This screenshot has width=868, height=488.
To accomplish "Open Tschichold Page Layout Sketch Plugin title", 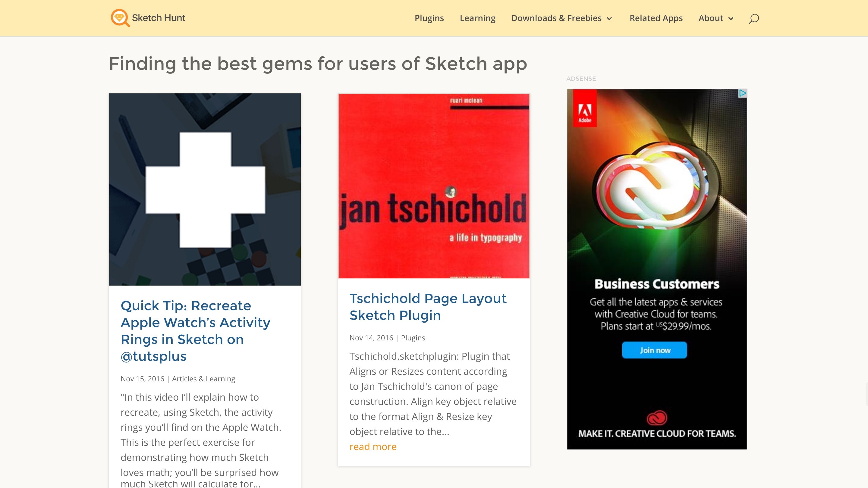I will point(428,307).
